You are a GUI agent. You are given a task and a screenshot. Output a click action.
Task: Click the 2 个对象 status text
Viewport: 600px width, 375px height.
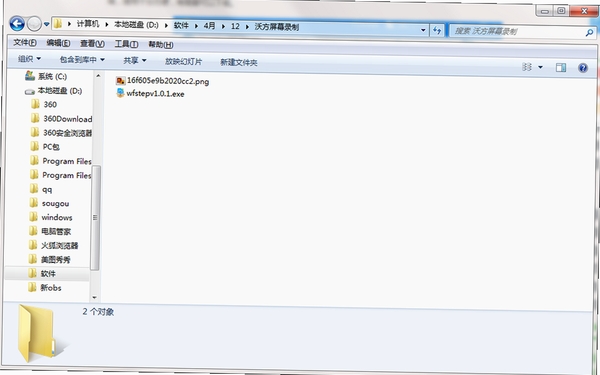click(98, 311)
